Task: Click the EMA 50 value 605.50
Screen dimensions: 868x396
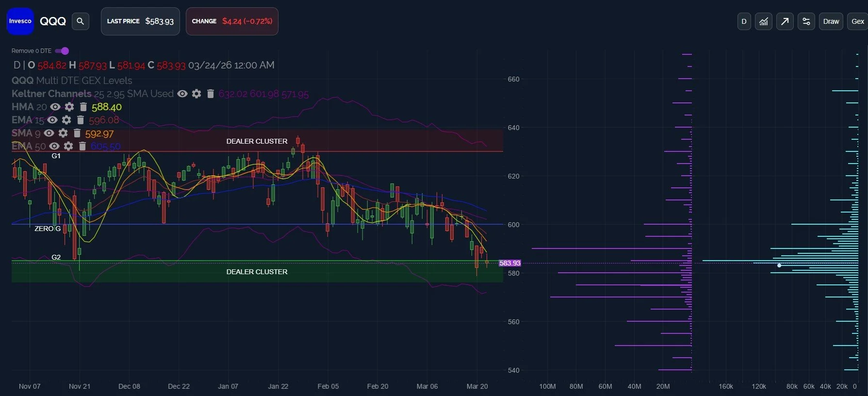Action: [106, 147]
